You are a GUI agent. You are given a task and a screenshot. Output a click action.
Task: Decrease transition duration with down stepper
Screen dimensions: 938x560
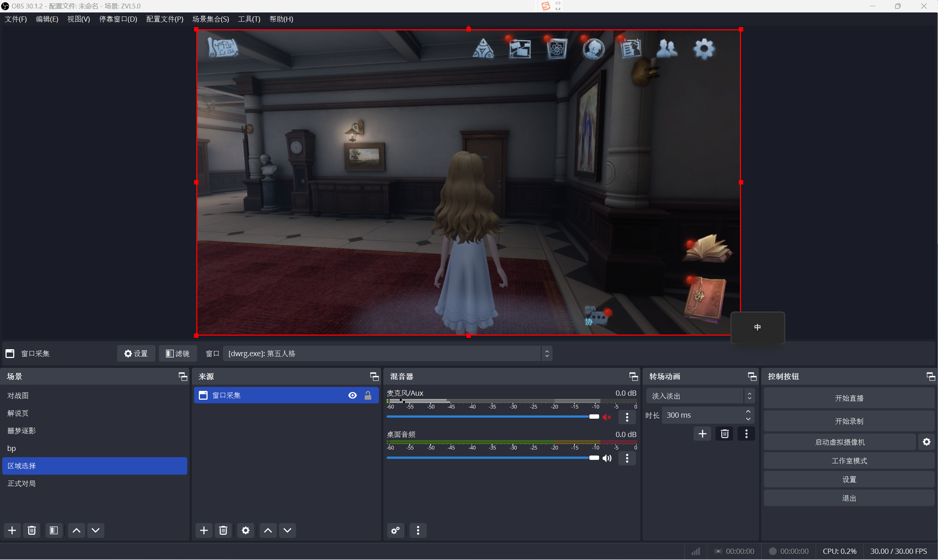pyautogui.click(x=748, y=419)
